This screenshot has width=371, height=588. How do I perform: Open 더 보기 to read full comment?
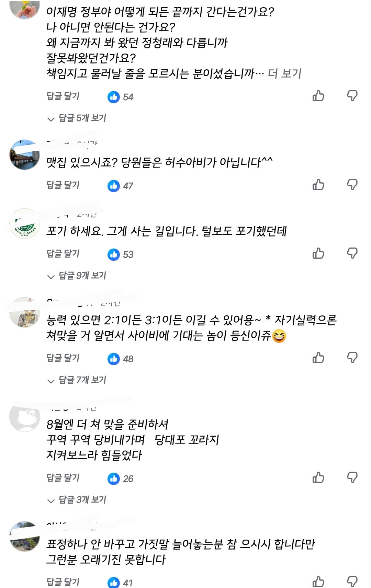tap(284, 73)
